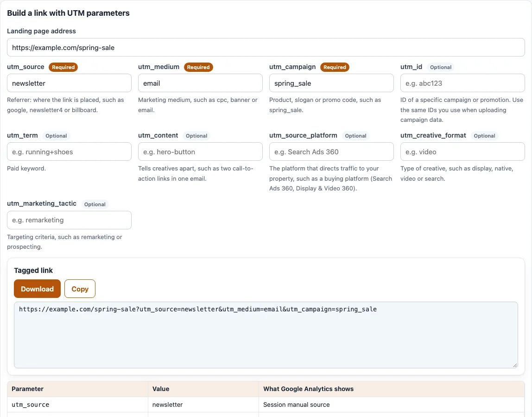This screenshot has height=417, width=532.
Task: Click the Required badge next to utm_medium
Action: (198, 67)
